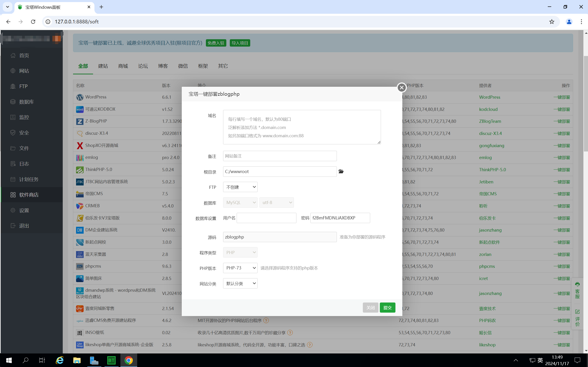This screenshot has width=588, height=367.
Task: Open the PHP-73 version dropdown
Action: pyautogui.click(x=240, y=268)
